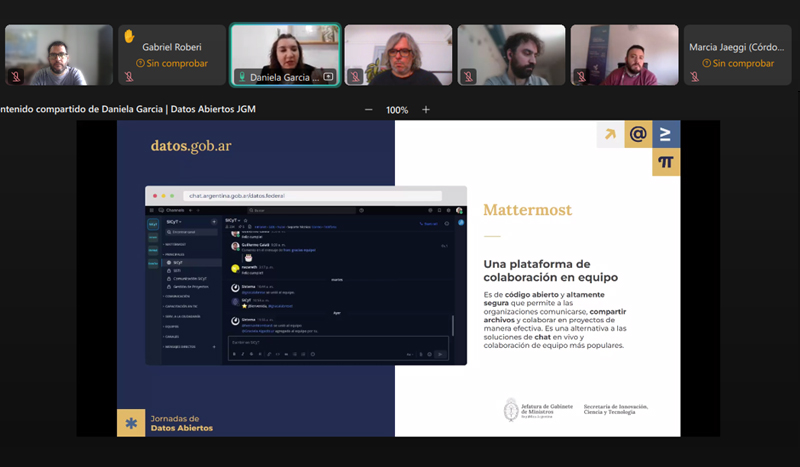Collapse the PRINCIPALES sidebar category
800x467 pixels.
[x=174, y=254]
